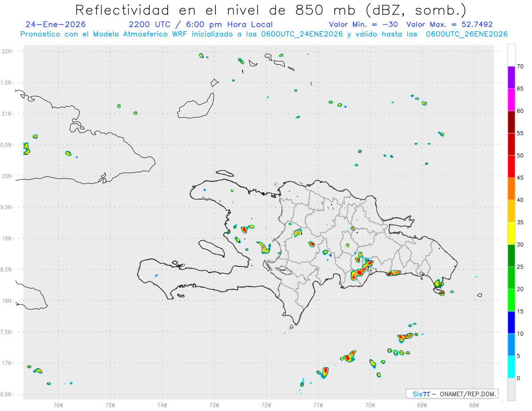Click the colorbar value '25'
Screen dimensions: 532x411
[520, 267]
